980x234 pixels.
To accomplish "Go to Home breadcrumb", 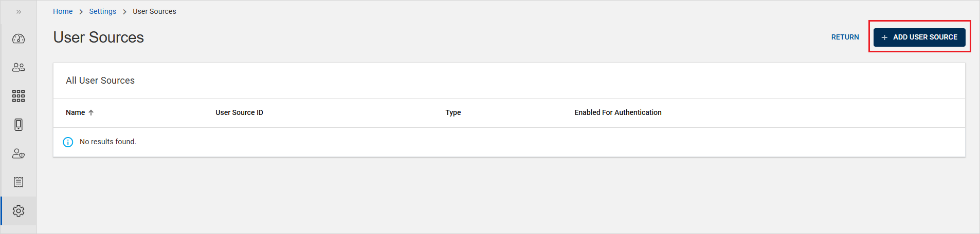I will pos(63,11).
